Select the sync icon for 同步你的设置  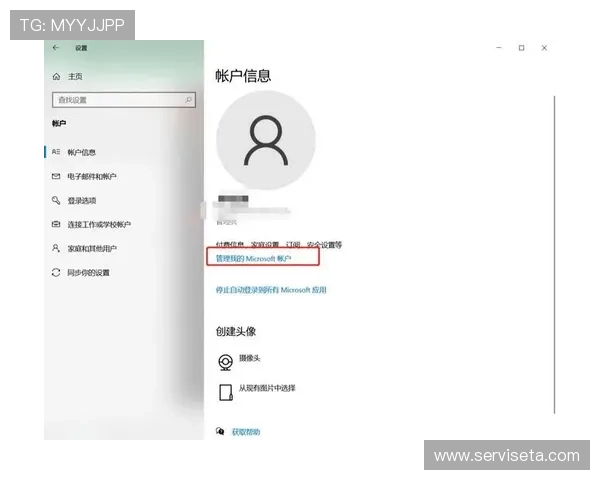(x=56, y=273)
